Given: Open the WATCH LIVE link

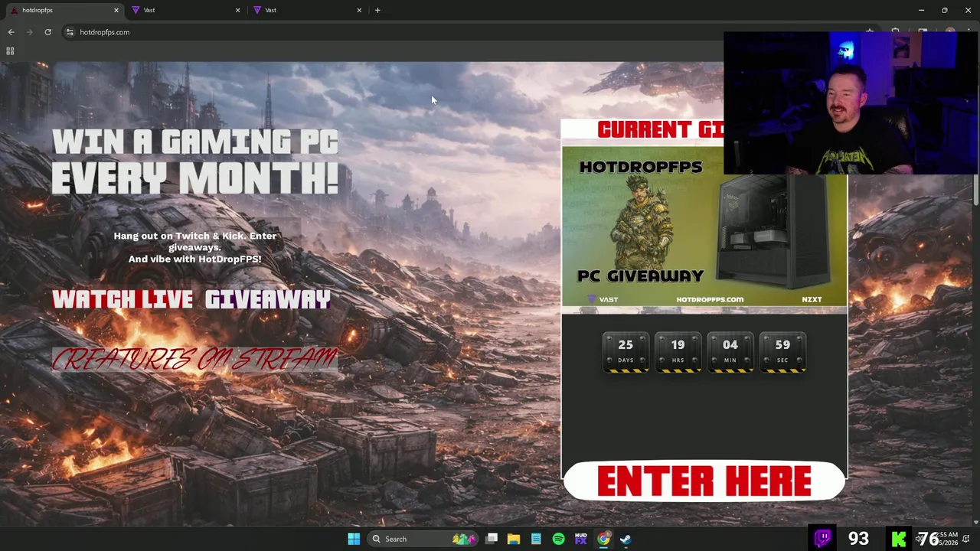Looking at the screenshot, I should pos(122,299).
